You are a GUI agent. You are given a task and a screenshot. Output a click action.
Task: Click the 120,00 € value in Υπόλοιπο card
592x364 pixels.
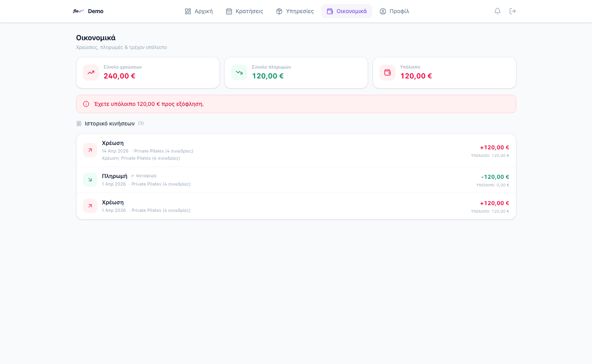click(416, 76)
